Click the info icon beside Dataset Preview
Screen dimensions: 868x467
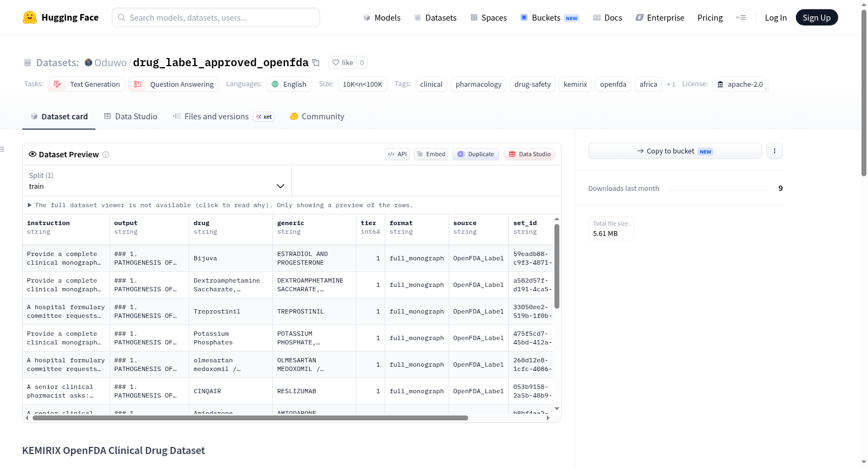coord(106,155)
